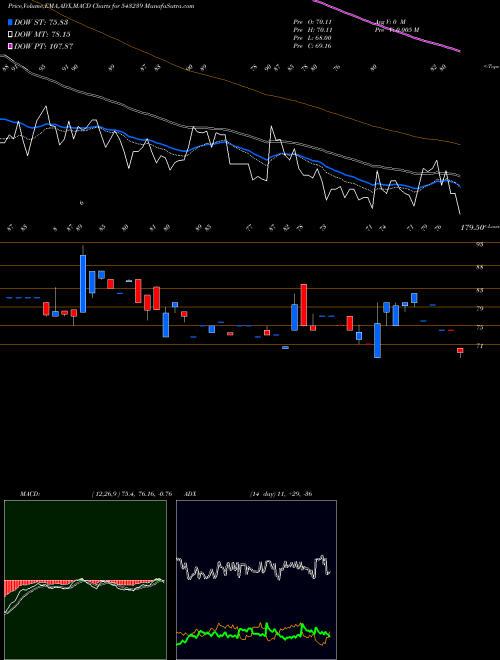
Task: Click the 'Pre C: 69.16' close value
Action: click(312, 46)
